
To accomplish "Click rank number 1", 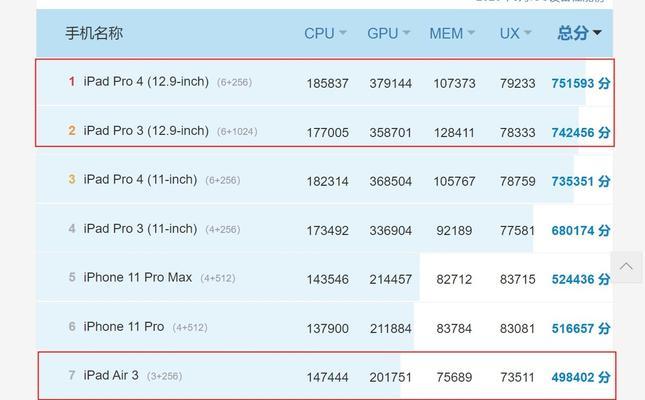I will pos(72,81).
